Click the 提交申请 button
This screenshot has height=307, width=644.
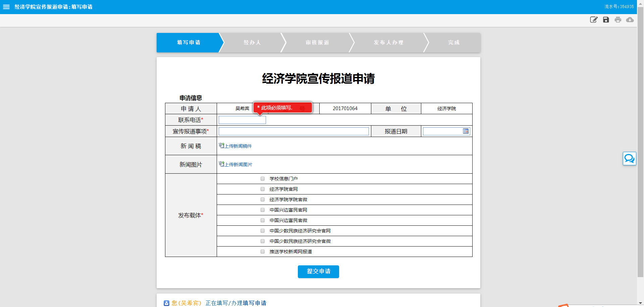click(x=318, y=271)
